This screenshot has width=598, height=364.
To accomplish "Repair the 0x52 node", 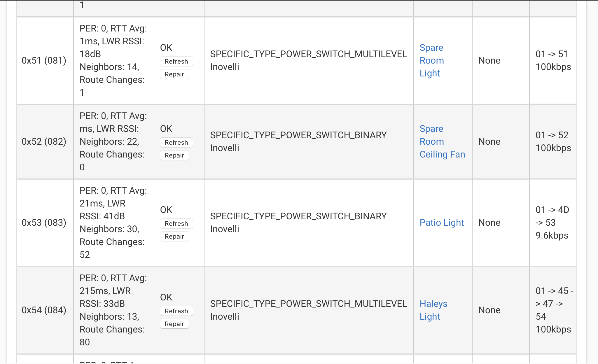I will (x=174, y=155).
